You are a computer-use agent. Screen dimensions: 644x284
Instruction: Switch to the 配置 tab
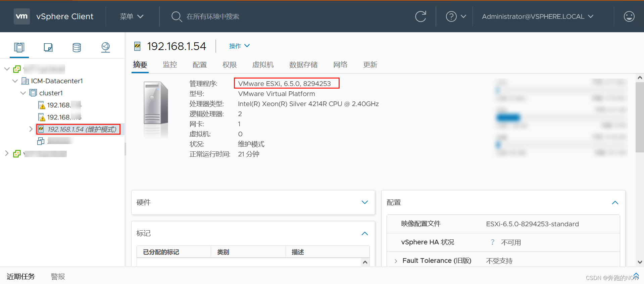click(x=200, y=64)
